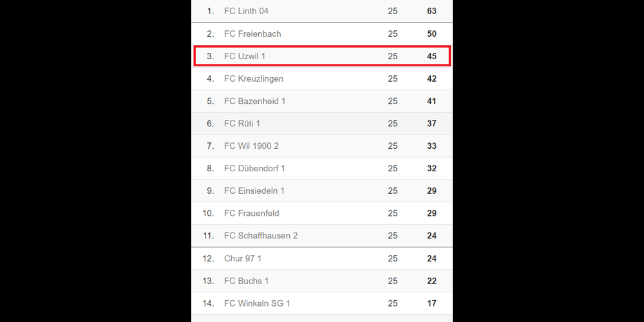Select the 45 points of FC Uzwil 1
Image resolution: width=644 pixels, height=322 pixels.
pos(431,56)
